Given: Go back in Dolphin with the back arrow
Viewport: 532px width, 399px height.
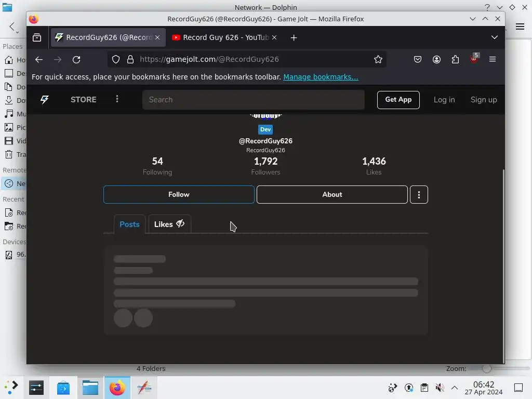Looking at the screenshot, I should [x=12, y=26].
